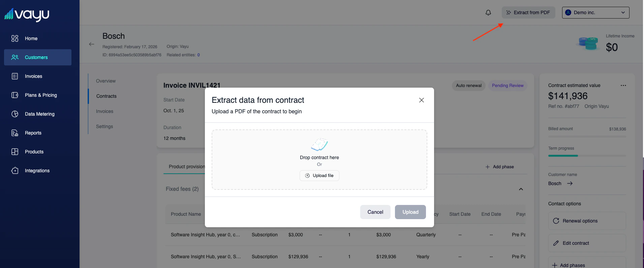
Task: Click Start Date column header
Action: 460,214
